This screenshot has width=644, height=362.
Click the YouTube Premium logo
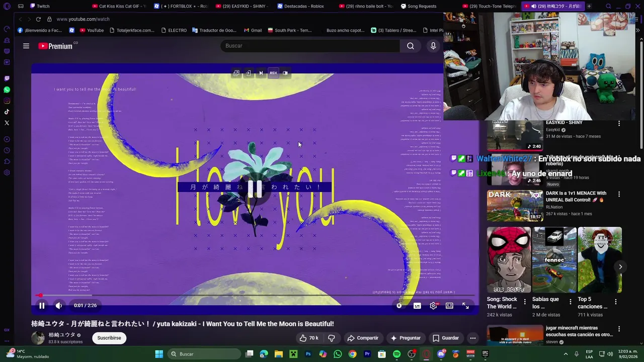[x=55, y=46]
